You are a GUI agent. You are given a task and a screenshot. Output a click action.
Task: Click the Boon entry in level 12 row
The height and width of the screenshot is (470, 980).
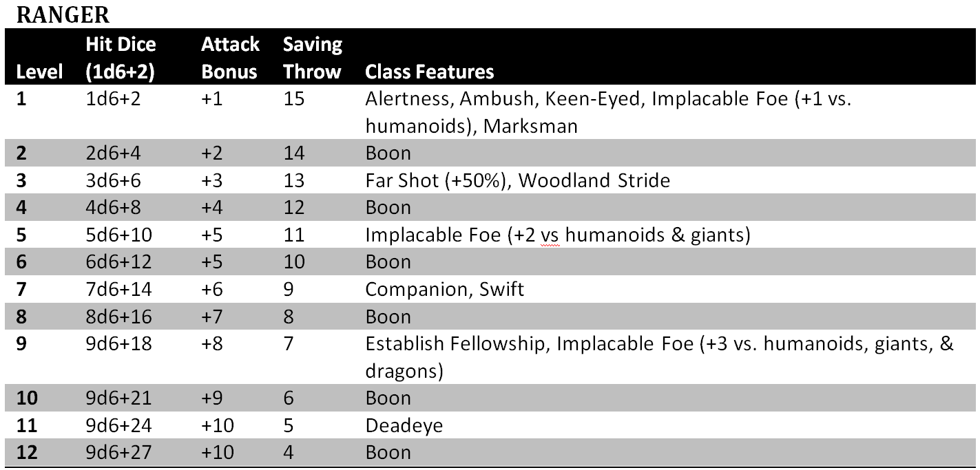point(388,452)
